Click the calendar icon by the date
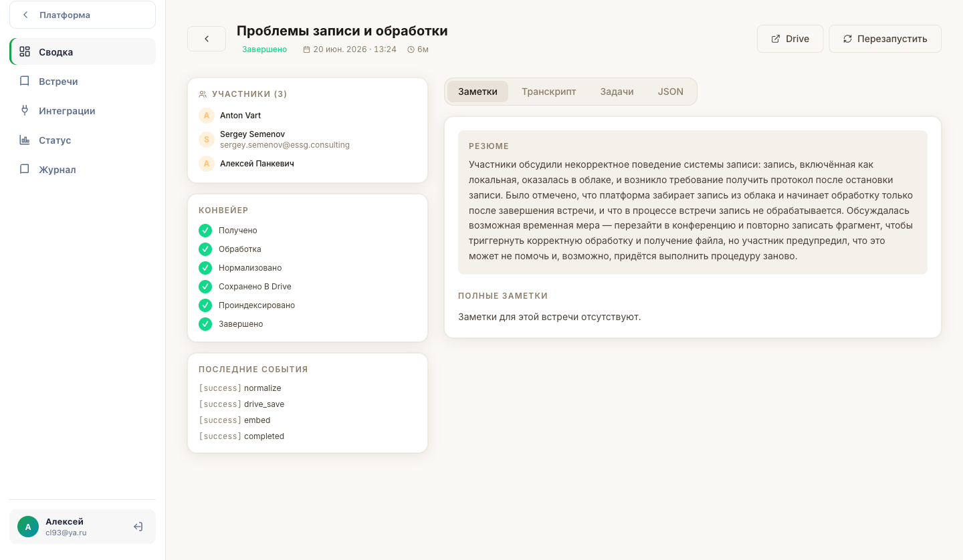The width and height of the screenshot is (963, 560). click(306, 49)
